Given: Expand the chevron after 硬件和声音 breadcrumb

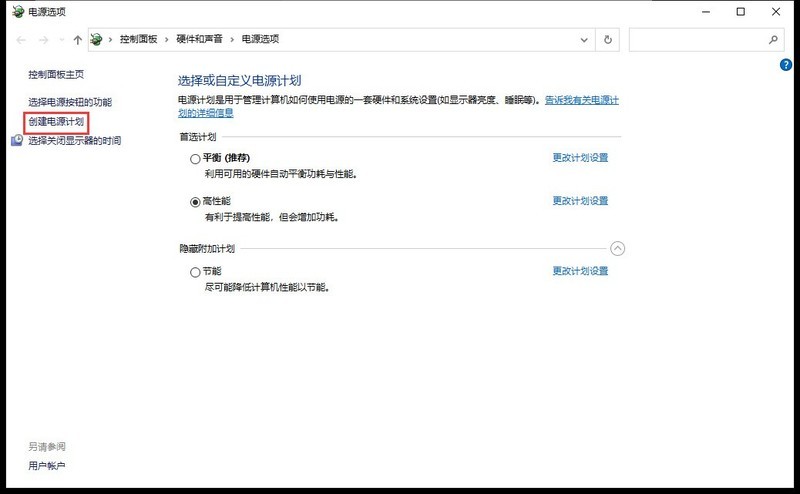Looking at the screenshot, I should [x=232, y=39].
